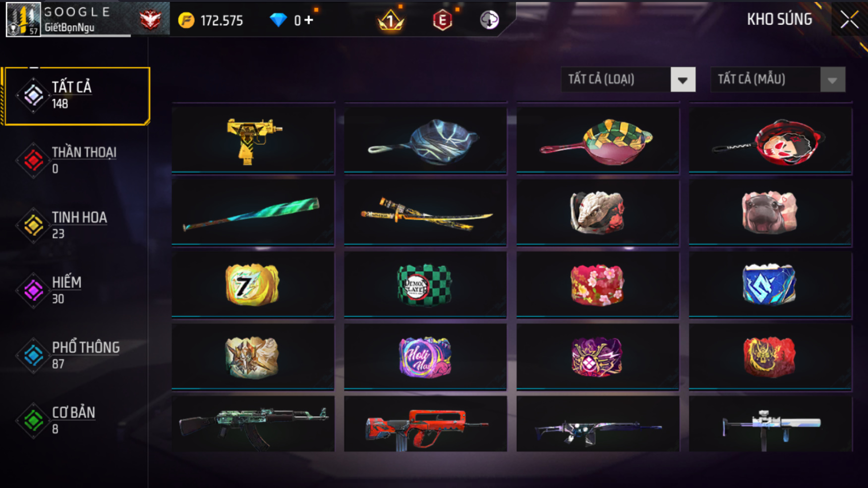This screenshot has height=488, width=868.
Task: Select the PHỔ THÔNG category
Action: click(75, 356)
